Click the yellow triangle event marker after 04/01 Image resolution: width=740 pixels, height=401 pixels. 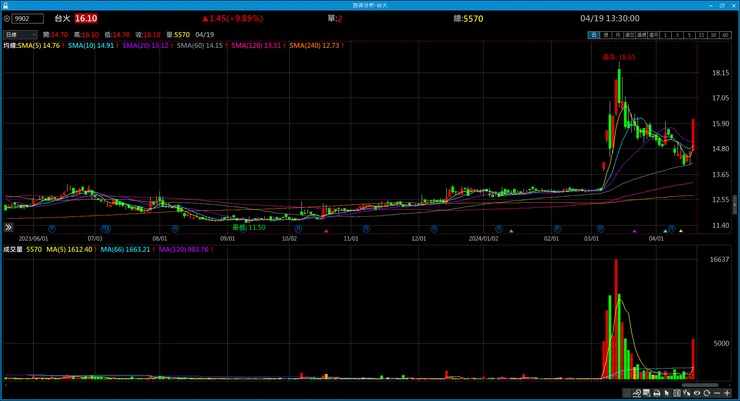(681, 231)
